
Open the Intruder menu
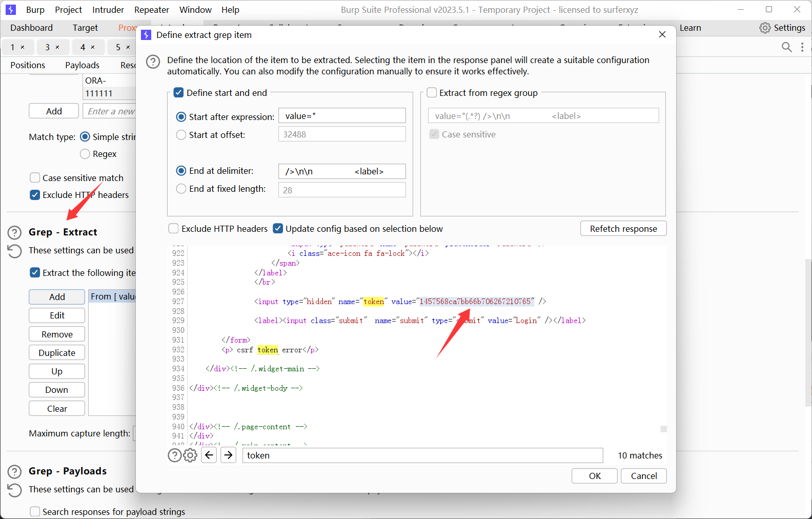(108, 10)
